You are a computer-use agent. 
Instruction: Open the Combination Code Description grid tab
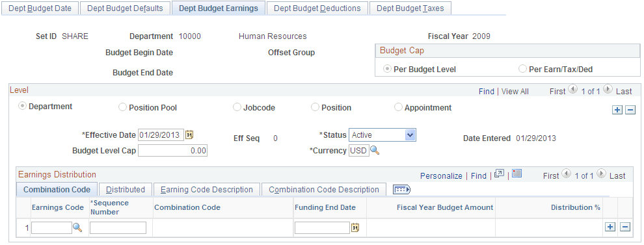tap(324, 190)
